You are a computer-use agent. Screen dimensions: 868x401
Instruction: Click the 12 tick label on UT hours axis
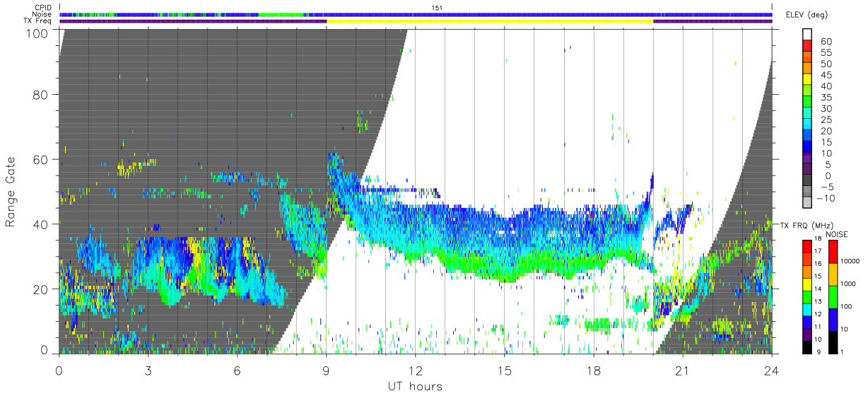[416, 370]
